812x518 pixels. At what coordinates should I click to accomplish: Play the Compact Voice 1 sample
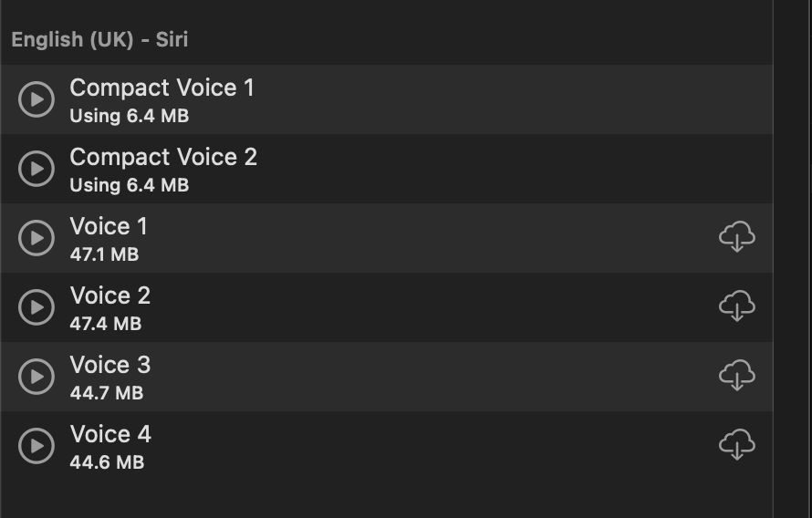(x=36, y=99)
